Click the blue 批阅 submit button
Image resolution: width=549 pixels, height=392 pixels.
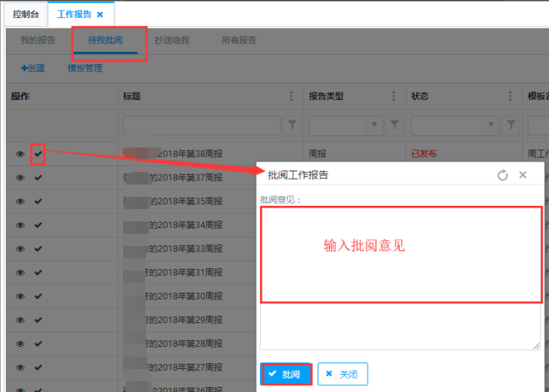pos(286,374)
